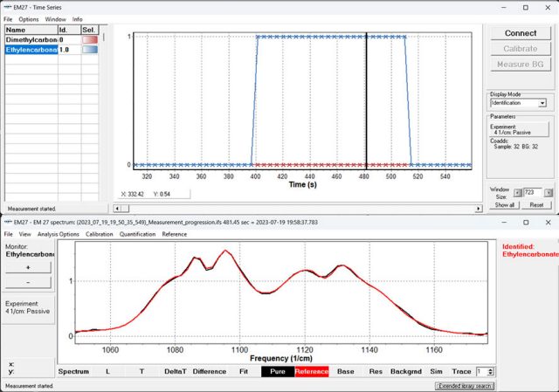559x392 pixels.
Task: Click the Id. column header
Action: (x=70, y=30)
